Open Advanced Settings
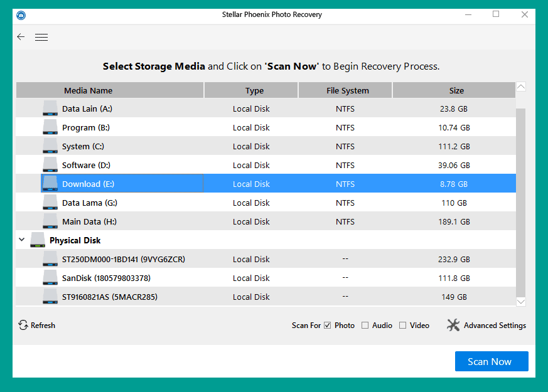 pyautogui.click(x=495, y=326)
